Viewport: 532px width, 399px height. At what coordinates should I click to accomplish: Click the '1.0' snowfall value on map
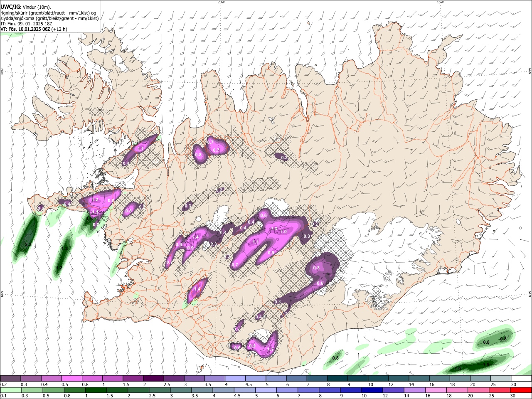284,232
